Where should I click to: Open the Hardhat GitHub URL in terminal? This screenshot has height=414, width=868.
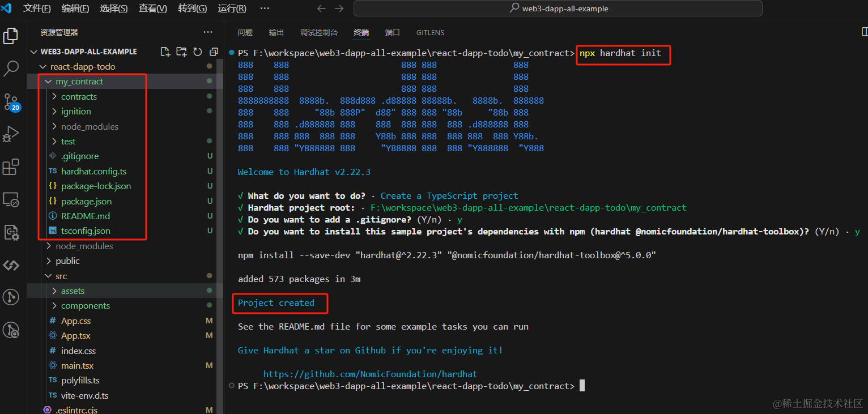point(371,374)
